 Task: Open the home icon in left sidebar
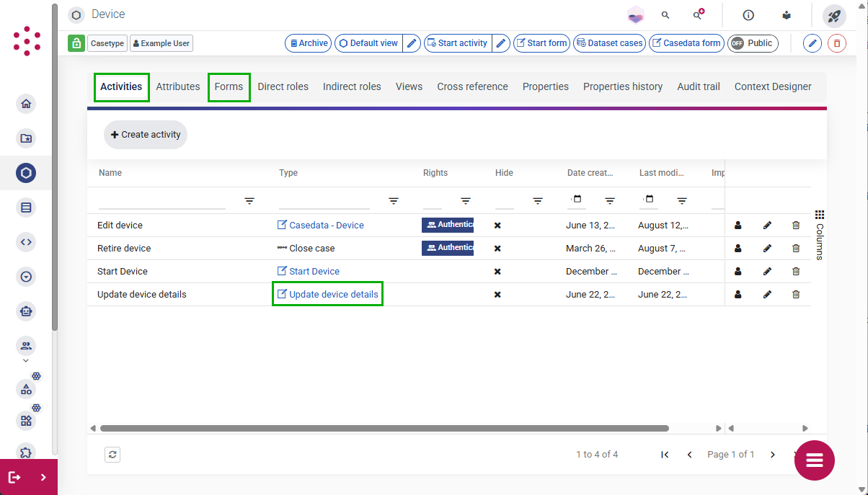coord(26,104)
